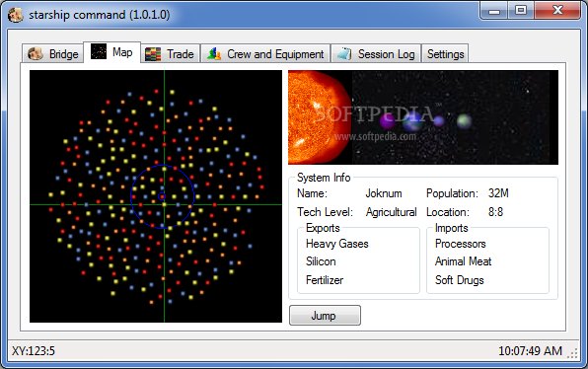Image resolution: width=588 pixels, height=369 pixels.
Task: Click the Crew and Equipment icon
Action: (x=214, y=54)
